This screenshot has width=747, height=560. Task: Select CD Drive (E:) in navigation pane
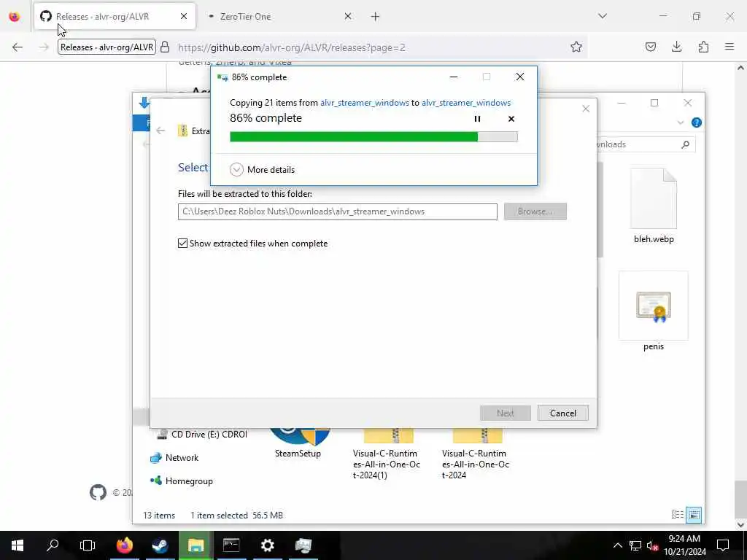(203, 435)
